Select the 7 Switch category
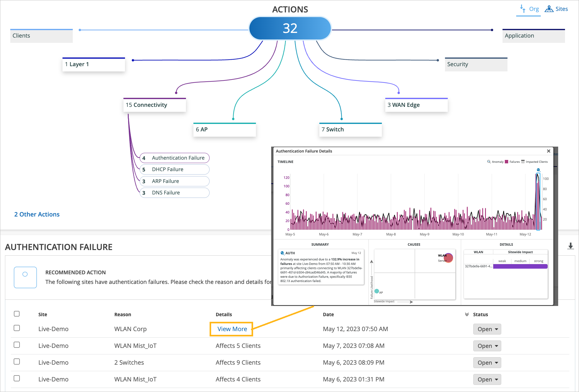The width and height of the screenshot is (579, 392). 350,130
